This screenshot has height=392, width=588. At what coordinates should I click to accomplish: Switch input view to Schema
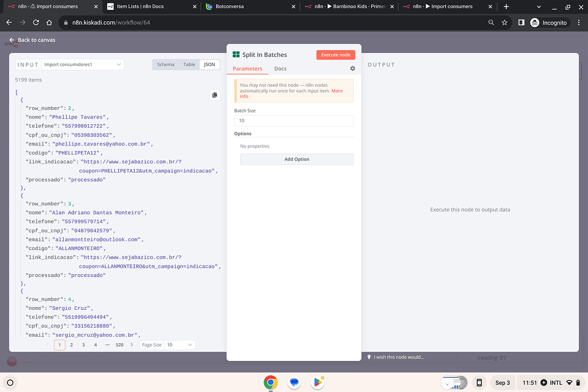coord(165,64)
